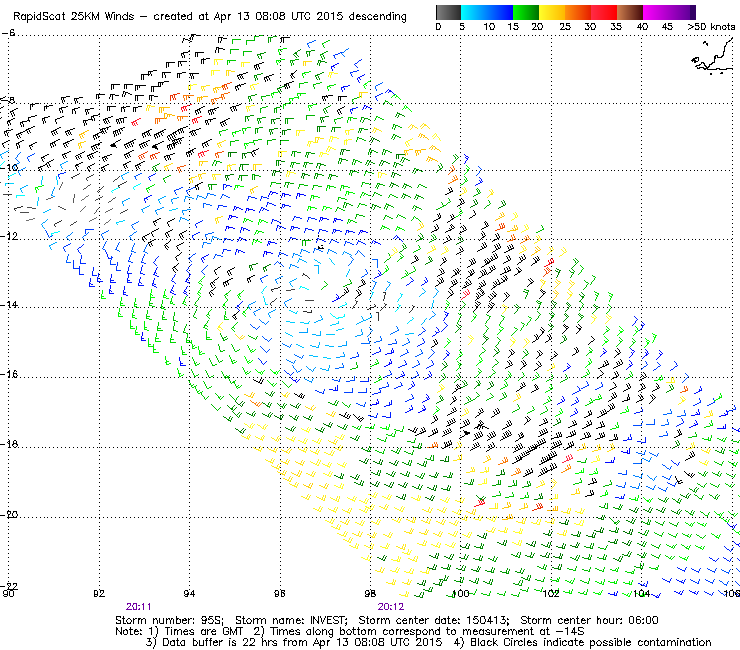Click the 'RapidScat 25KM Winds' title text

pyautogui.click(x=74, y=16)
